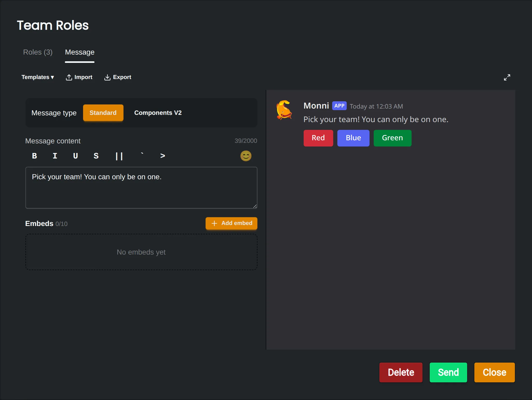This screenshot has width=532, height=400.
Task: Open the Message tab
Action: pyautogui.click(x=80, y=52)
